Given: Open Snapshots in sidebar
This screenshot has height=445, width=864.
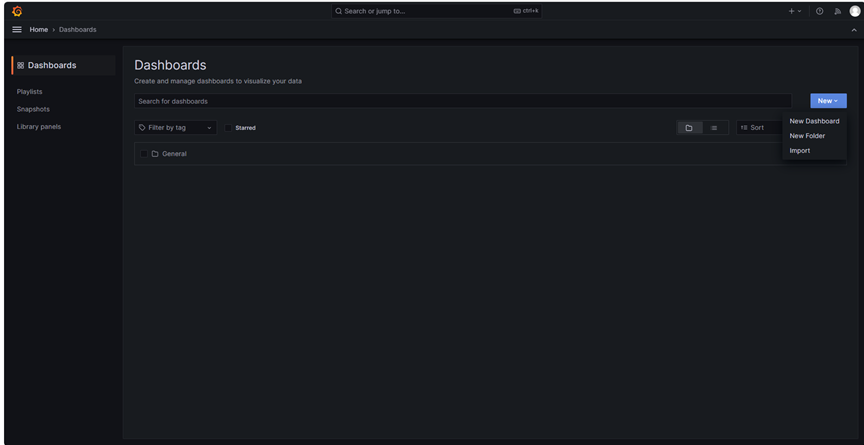Looking at the screenshot, I should click(x=33, y=109).
